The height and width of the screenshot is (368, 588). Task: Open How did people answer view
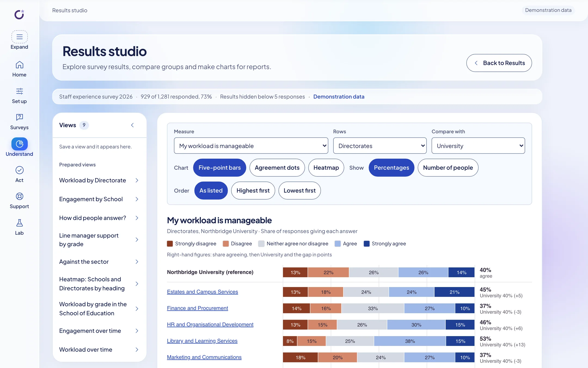click(x=99, y=218)
